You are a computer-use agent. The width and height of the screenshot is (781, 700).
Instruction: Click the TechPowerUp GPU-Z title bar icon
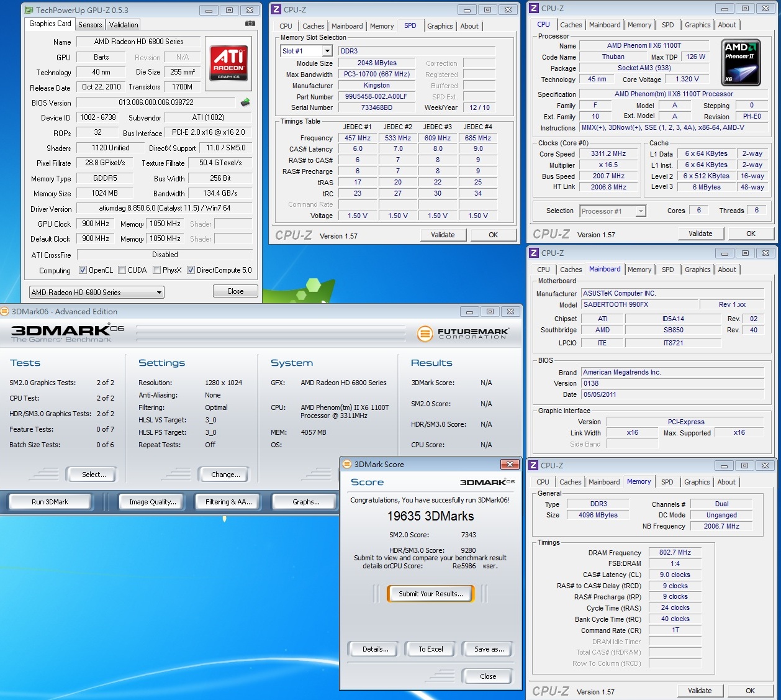pos(29,10)
